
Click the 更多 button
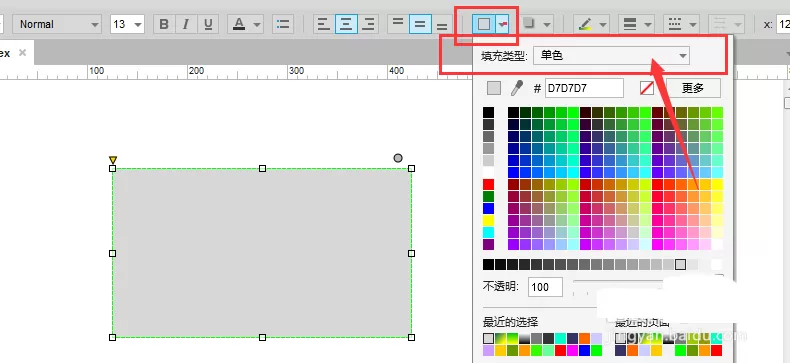click(x=693, y=88)
